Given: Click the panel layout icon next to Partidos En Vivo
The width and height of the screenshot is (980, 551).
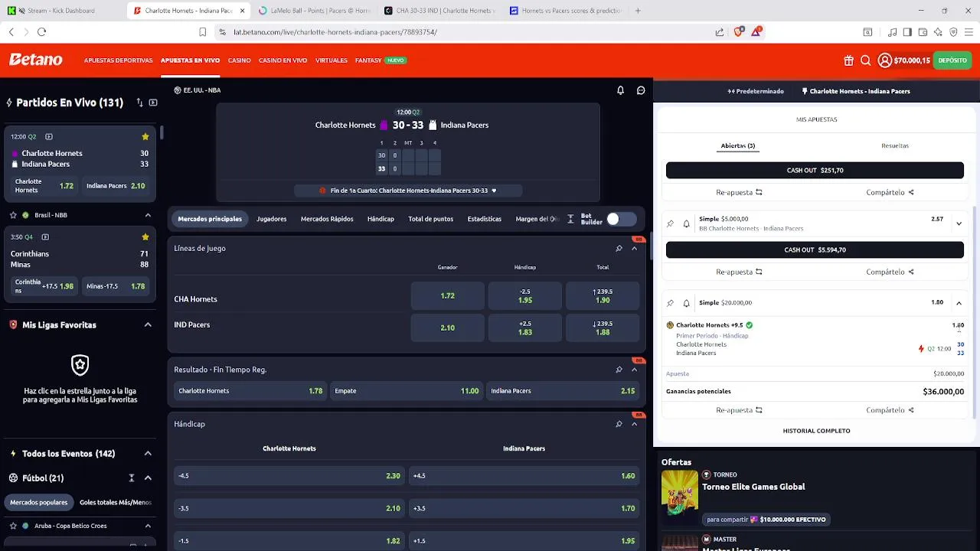Looking at the screenshot, I should coord(153,103).
